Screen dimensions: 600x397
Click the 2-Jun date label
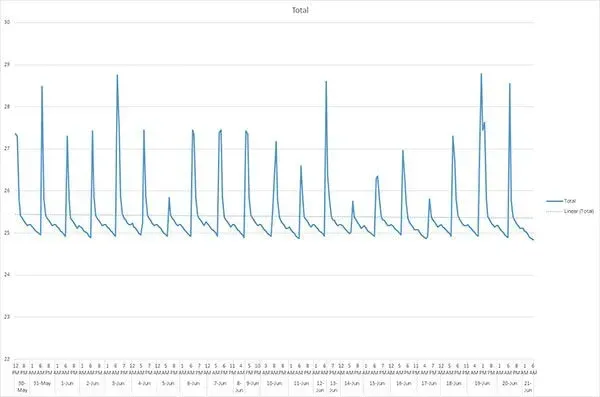point(93,383)
